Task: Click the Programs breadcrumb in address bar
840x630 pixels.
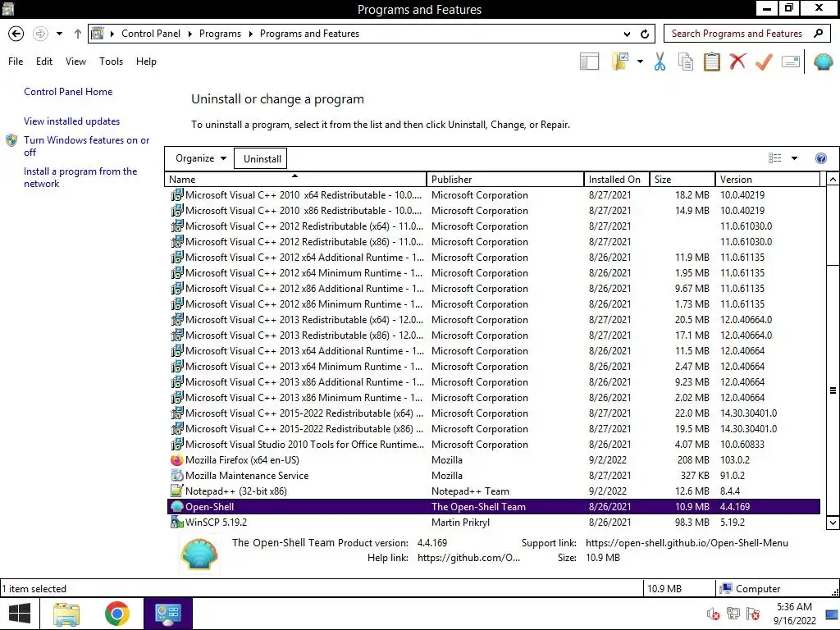Action: [220, 34]
